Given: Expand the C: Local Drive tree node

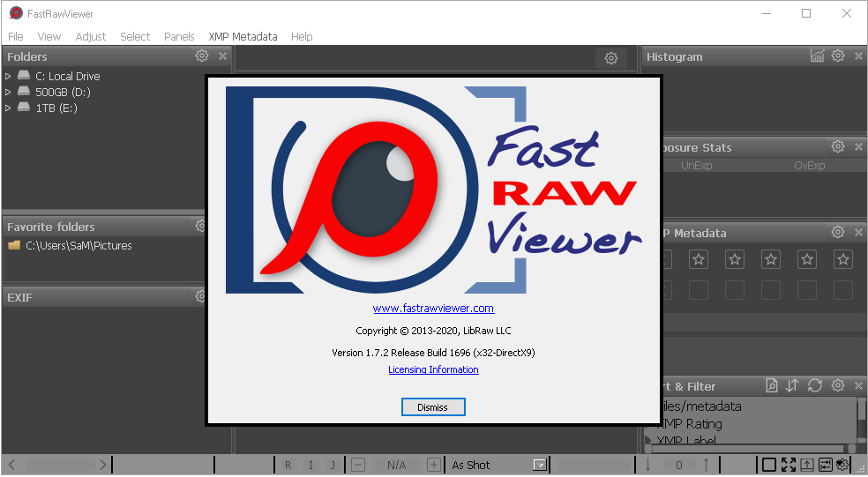Looking at the screenshot, I should (x=8, y=77).
